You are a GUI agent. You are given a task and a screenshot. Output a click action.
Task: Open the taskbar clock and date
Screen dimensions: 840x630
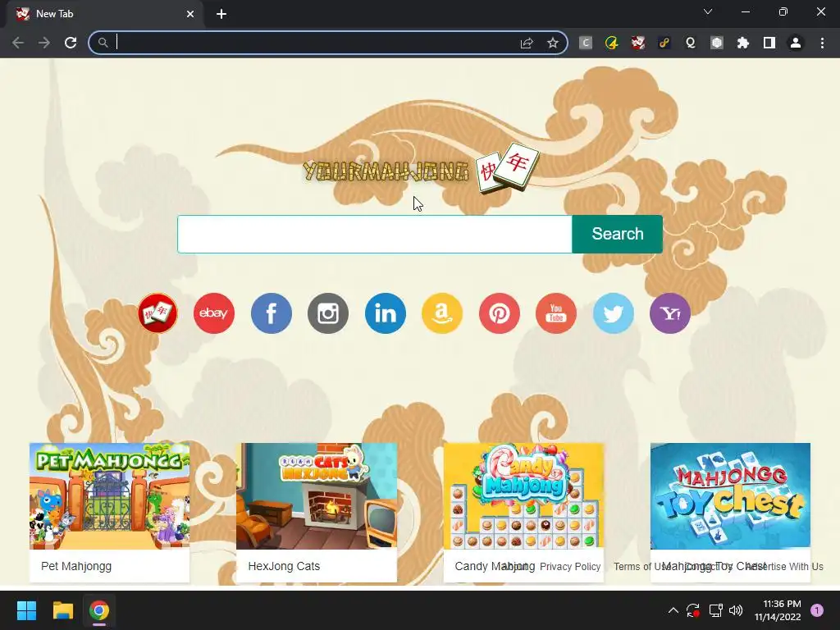click(x=778, y=610)
